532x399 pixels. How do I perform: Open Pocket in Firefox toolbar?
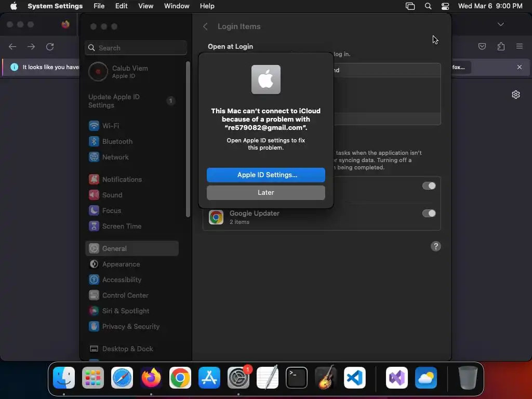click(482, 46)
